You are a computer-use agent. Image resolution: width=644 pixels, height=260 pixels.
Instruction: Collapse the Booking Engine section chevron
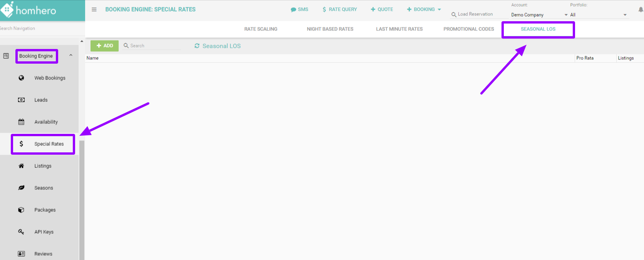pos(71,56)
